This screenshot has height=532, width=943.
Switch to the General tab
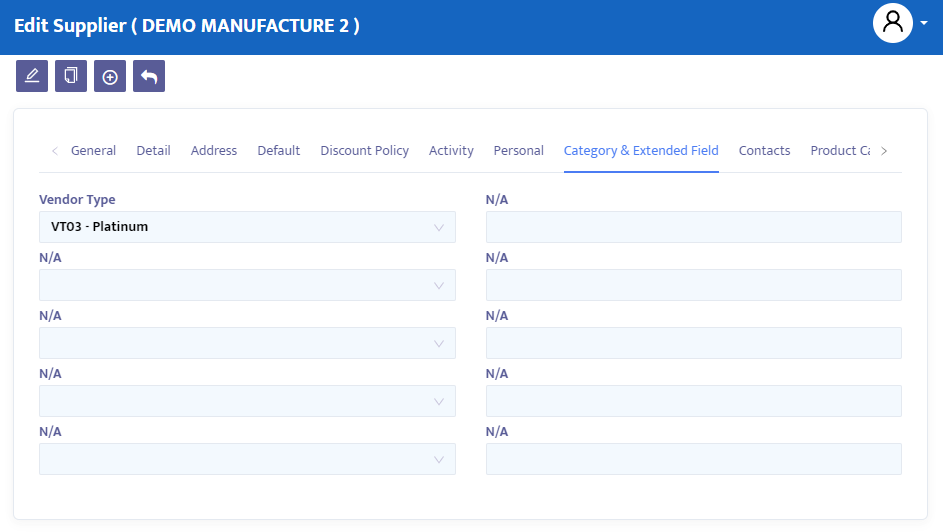(x=93, y=151)
